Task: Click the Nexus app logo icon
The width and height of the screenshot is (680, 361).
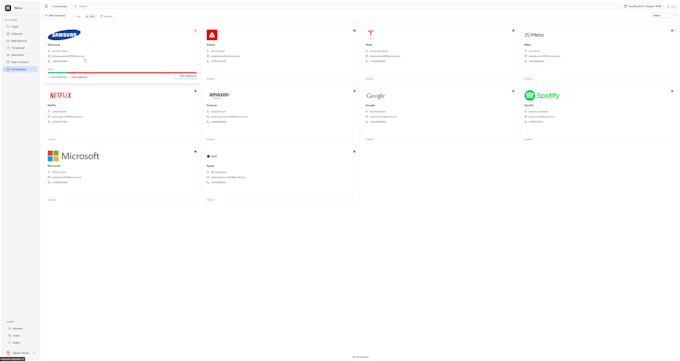Action: (x=8, y=8)
